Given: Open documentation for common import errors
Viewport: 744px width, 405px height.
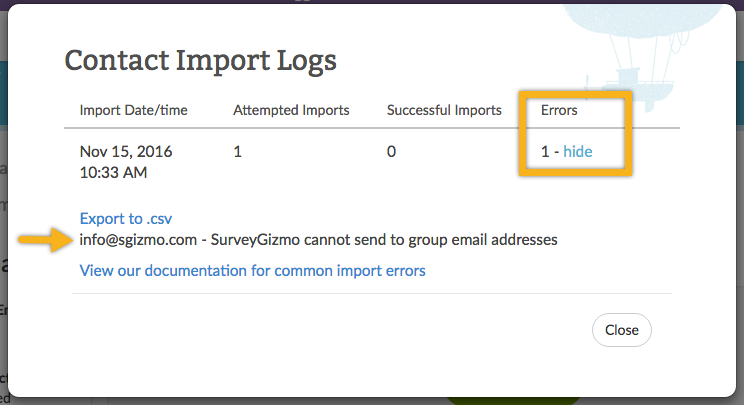Looking at the screenshot, I should click(252, 270).
